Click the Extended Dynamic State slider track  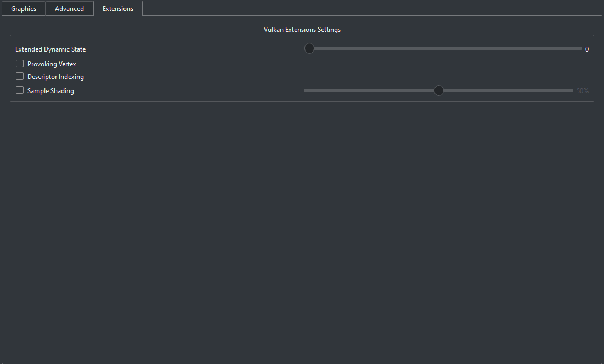click(x=443, y=48)
